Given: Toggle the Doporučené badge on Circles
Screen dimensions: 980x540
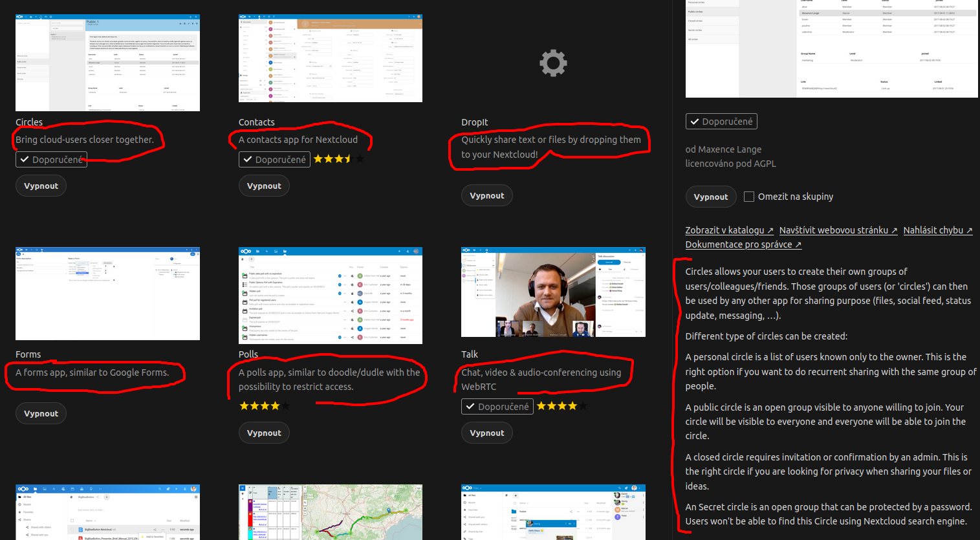Looking at the screenshot, I should 51,159.
